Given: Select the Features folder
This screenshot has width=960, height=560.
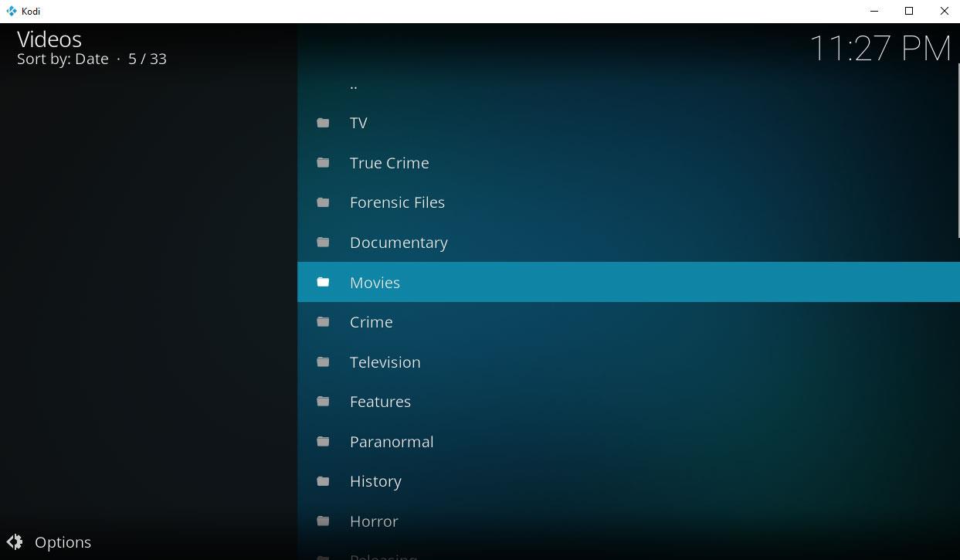Looking at the screenshot, I should pyautogui.click(x=380, y=402).
